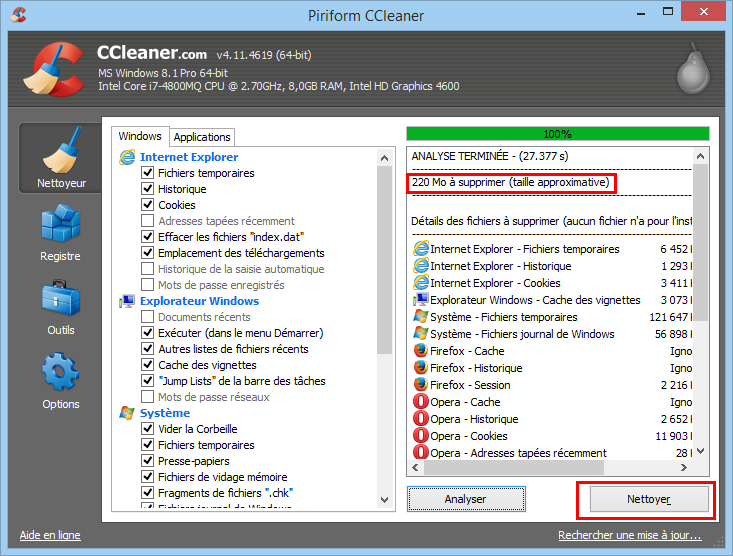Open the Aide en ligne link
Viewport: 733px width, 556px height.
tap(50, 535)
